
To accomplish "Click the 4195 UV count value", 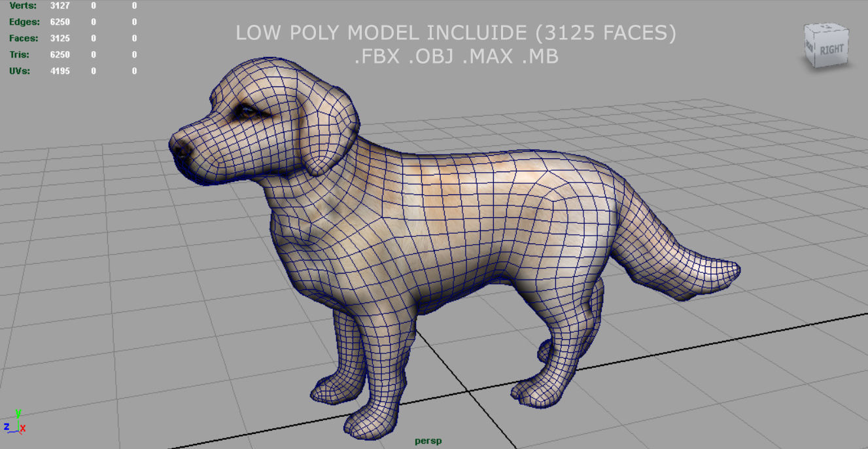I will [x=60, y=71].
